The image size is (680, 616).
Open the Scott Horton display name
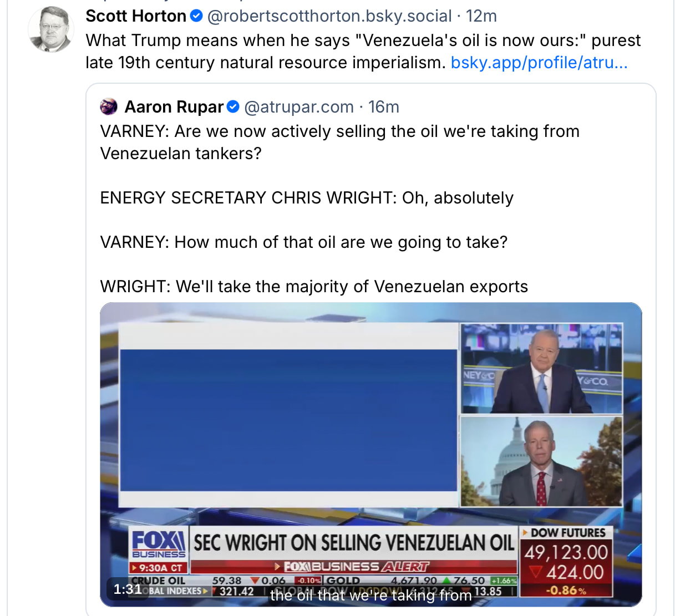point(136,16)
